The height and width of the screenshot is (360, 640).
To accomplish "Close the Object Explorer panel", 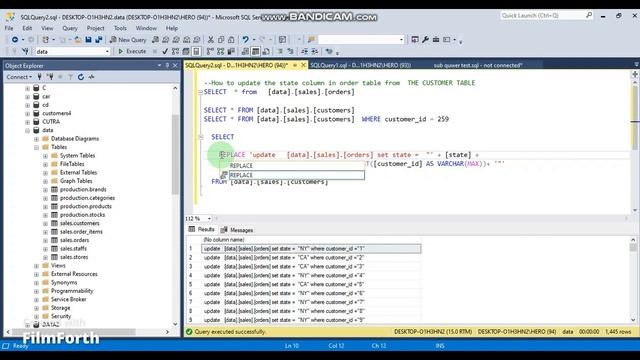I will pyautogui.click(x=175, y=65).
